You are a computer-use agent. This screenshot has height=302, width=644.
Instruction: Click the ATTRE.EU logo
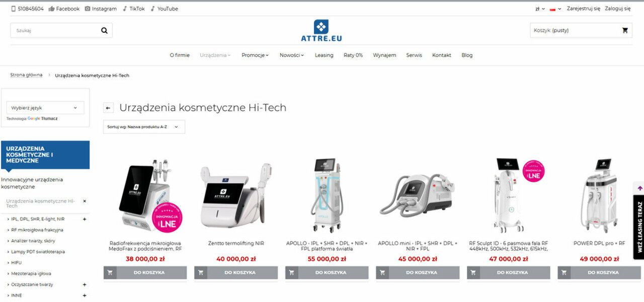click(321, 31)
